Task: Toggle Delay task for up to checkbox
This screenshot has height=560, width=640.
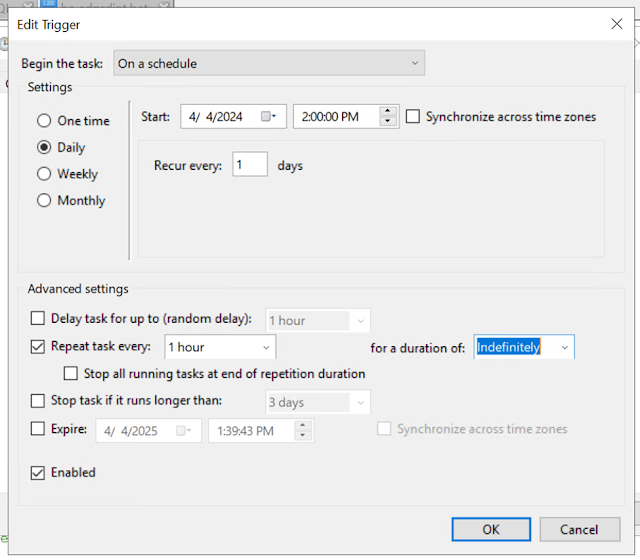Action: coord(38,320)
